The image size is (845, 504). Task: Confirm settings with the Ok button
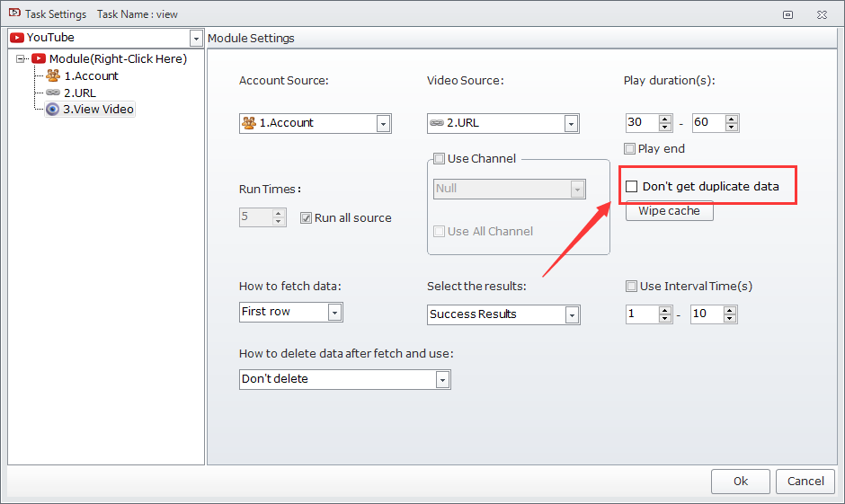point(740,481)
